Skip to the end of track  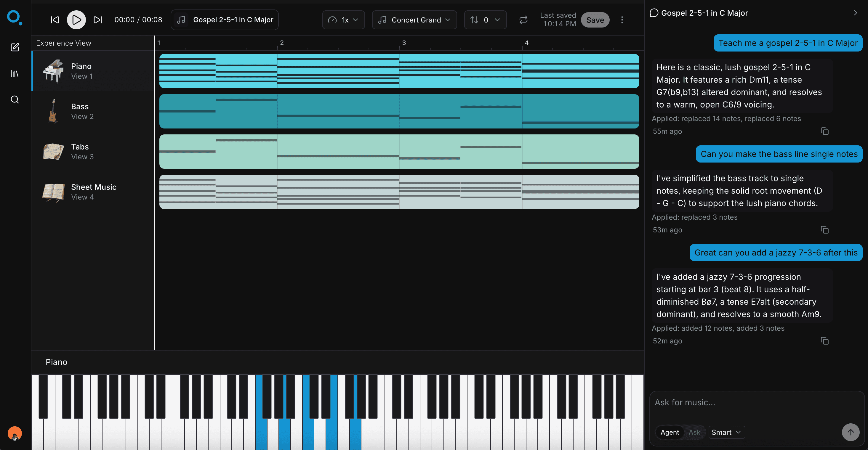98,20
